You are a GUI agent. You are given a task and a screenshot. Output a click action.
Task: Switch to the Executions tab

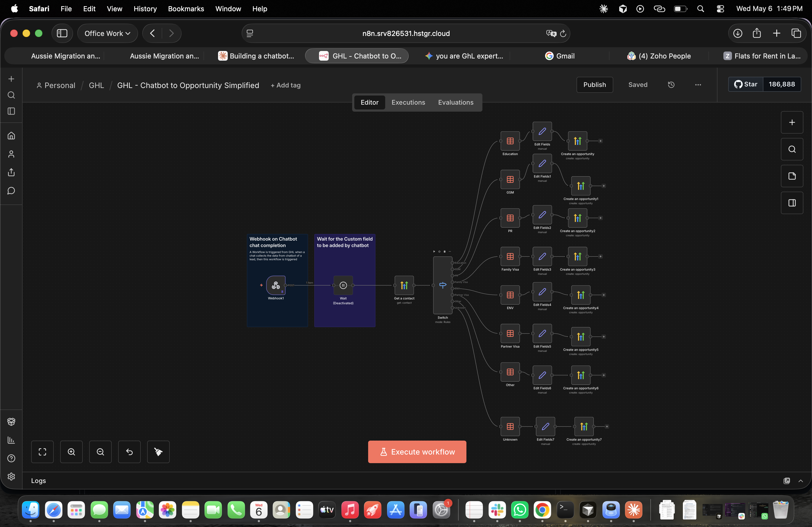coord(408,102)
